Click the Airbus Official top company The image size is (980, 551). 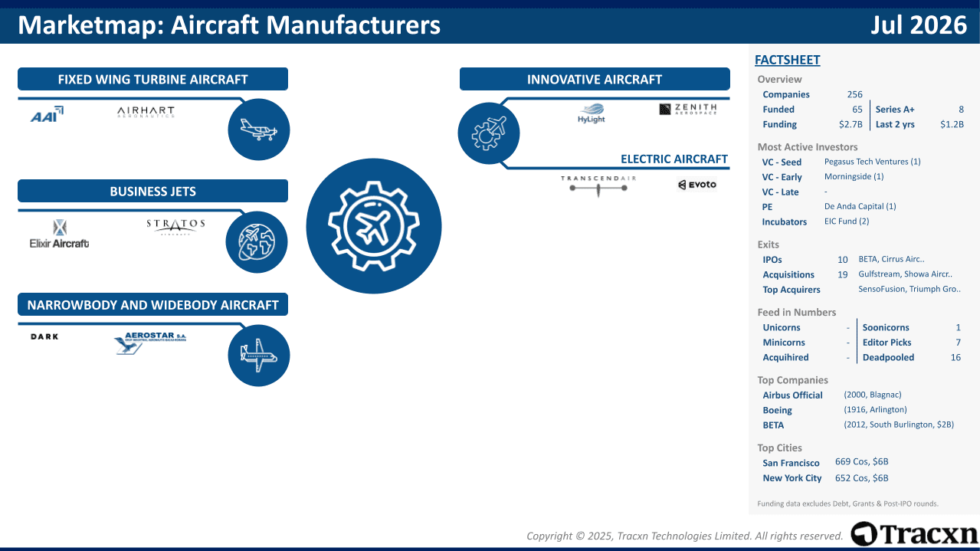point(792,395)
